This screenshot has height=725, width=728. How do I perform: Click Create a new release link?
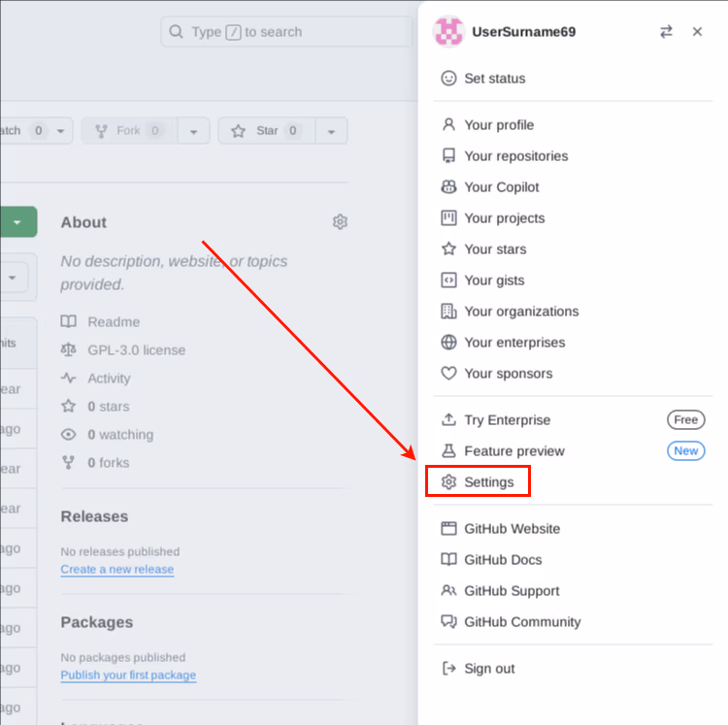(117, 570)
